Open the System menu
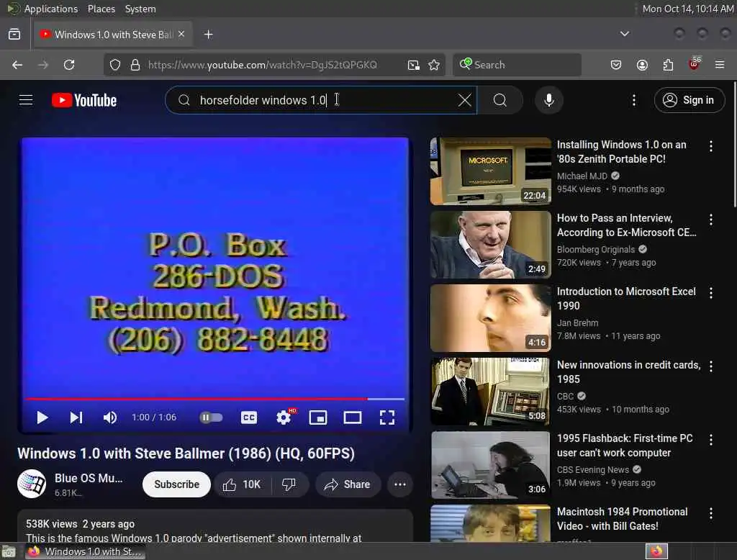This screenshot has height=560, width=737. [x=140, y=9]
